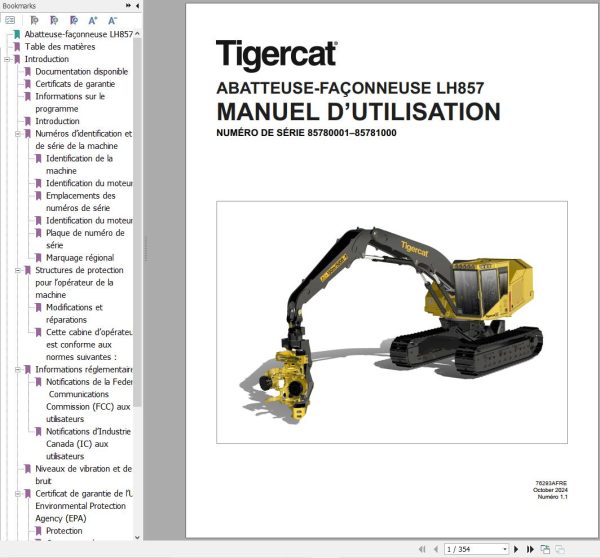Go to the next page button
The height and width of the screenshot is (558, 600).
[x=516, y=549]
